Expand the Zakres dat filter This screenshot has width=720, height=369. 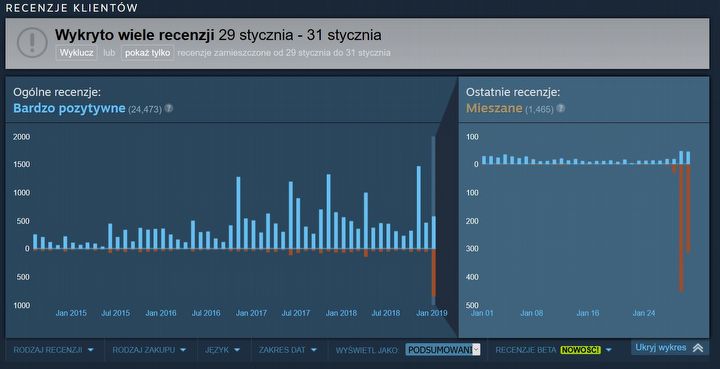tap(287, 350)
